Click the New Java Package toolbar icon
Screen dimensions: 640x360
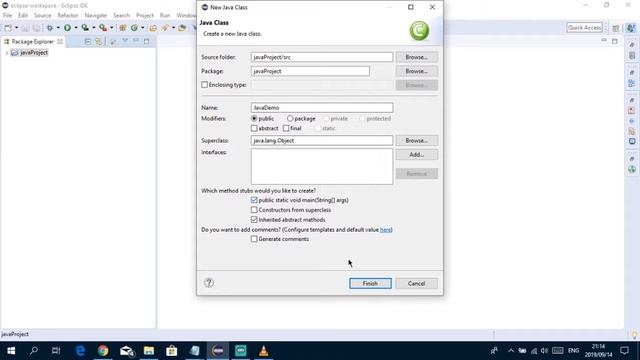[122, 28]
